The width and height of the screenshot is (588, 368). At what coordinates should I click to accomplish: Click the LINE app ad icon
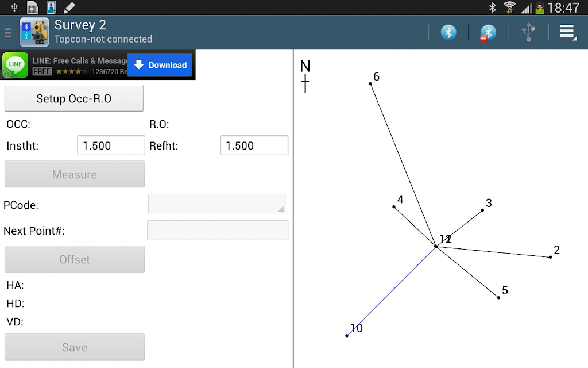point(15,64)
